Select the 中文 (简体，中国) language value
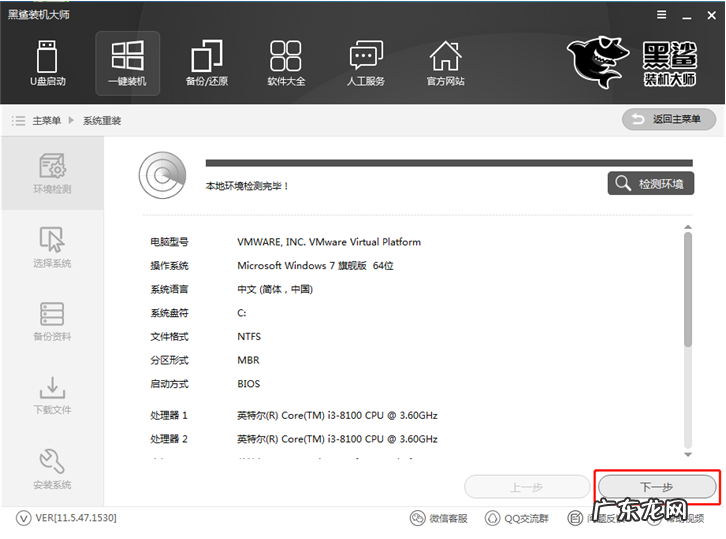 tap(275, 289)
